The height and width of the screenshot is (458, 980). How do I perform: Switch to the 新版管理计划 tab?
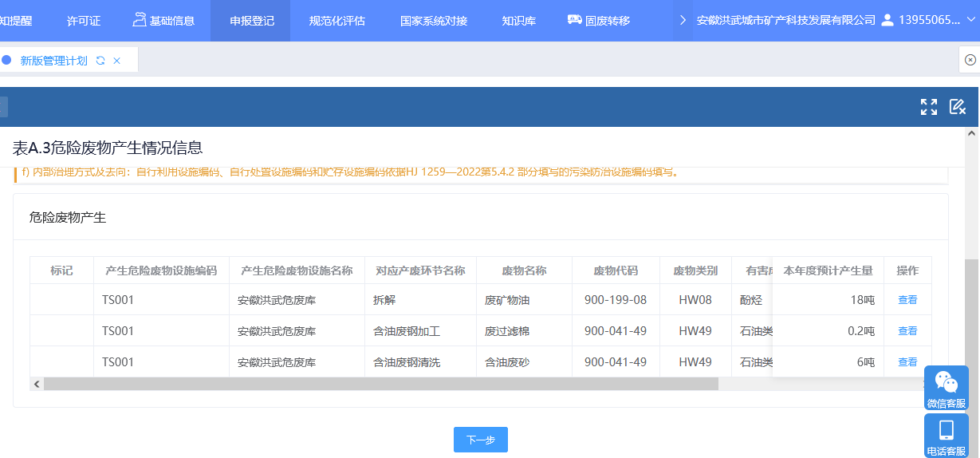coord(54,61)
